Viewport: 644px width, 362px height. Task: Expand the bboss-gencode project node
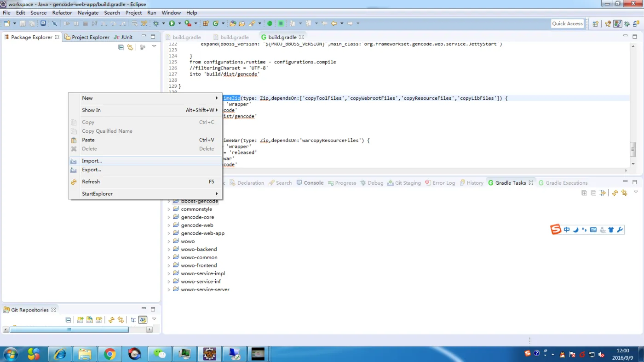(169, 201)
